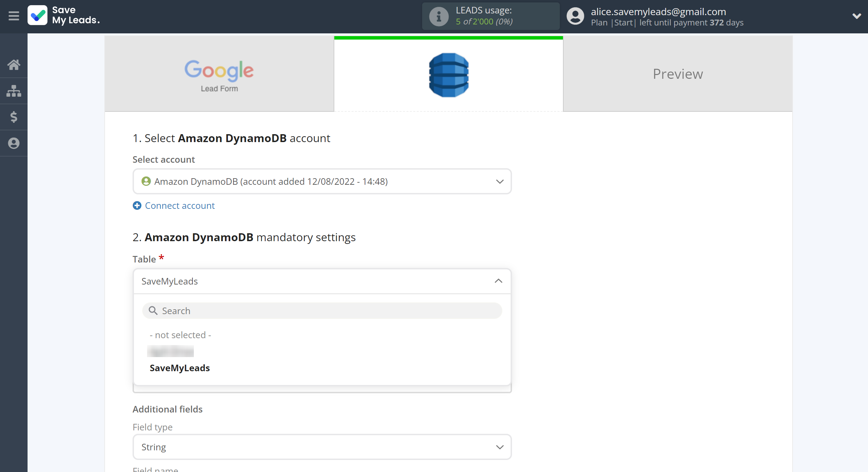Switch to Google Lead Form tab
The image size is (868, 472).
coord(219,74)
